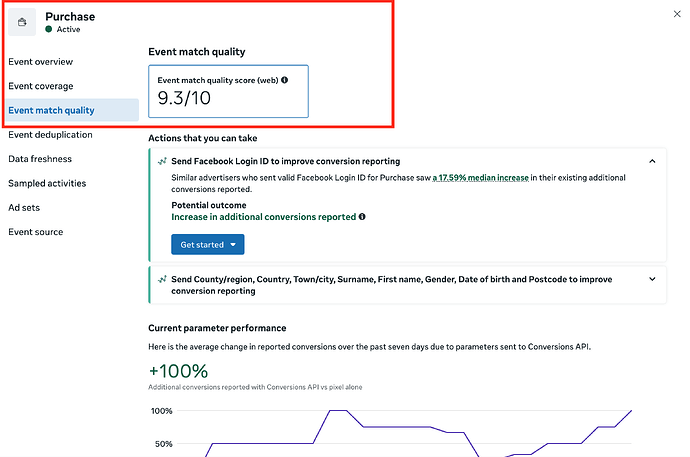Click the Potential outcome label
Screen dimensions: 690x457
[x=209, y=205]
